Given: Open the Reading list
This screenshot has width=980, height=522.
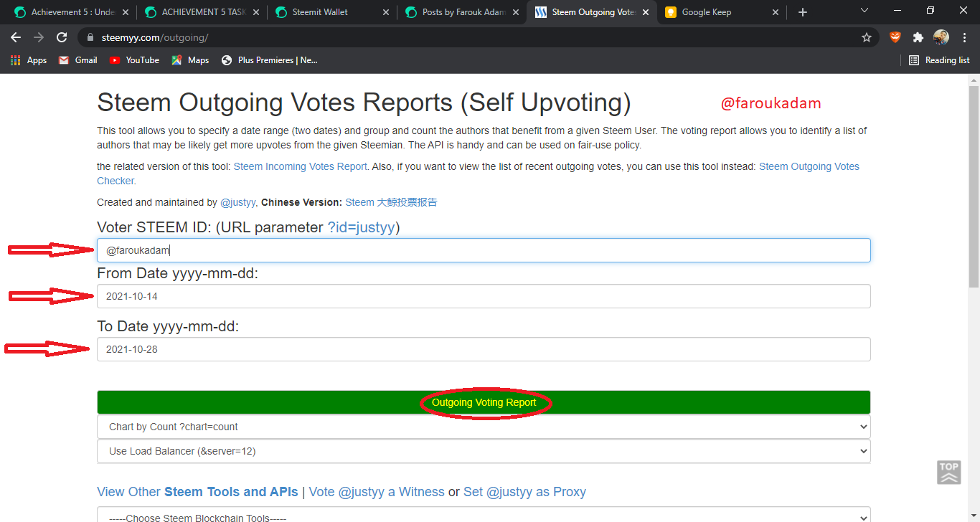Looking at the screenshot, I should [939, 60].
